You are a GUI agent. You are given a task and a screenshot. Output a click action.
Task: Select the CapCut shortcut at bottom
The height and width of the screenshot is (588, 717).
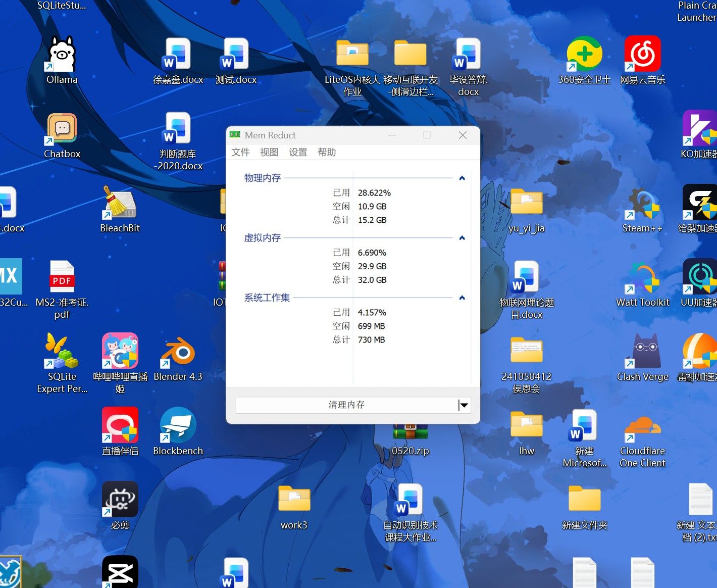[120, 572]
